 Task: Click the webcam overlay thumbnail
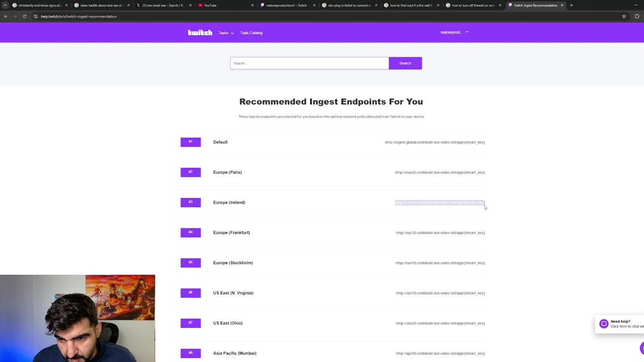[x=77, y=318]
